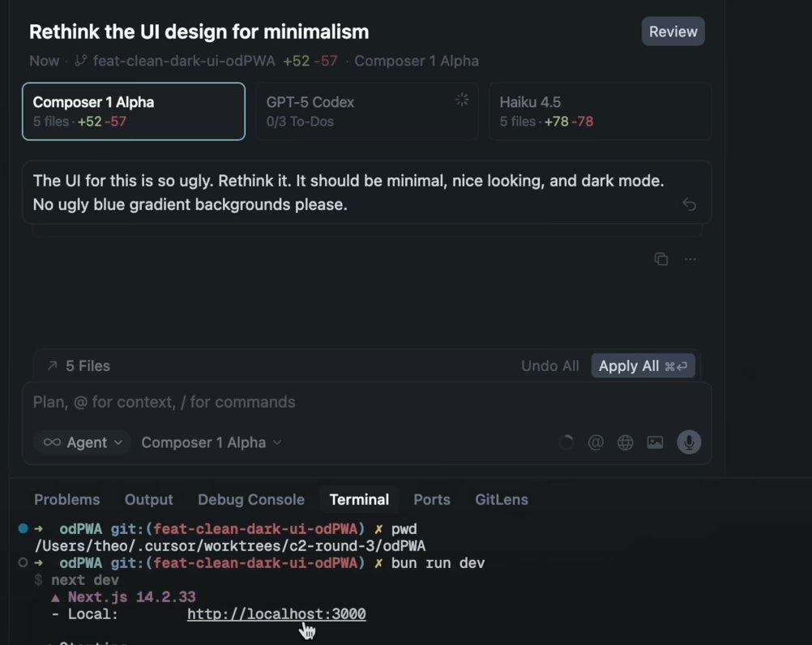
Task: Click Undo All changes
Action: pos(550,366)
